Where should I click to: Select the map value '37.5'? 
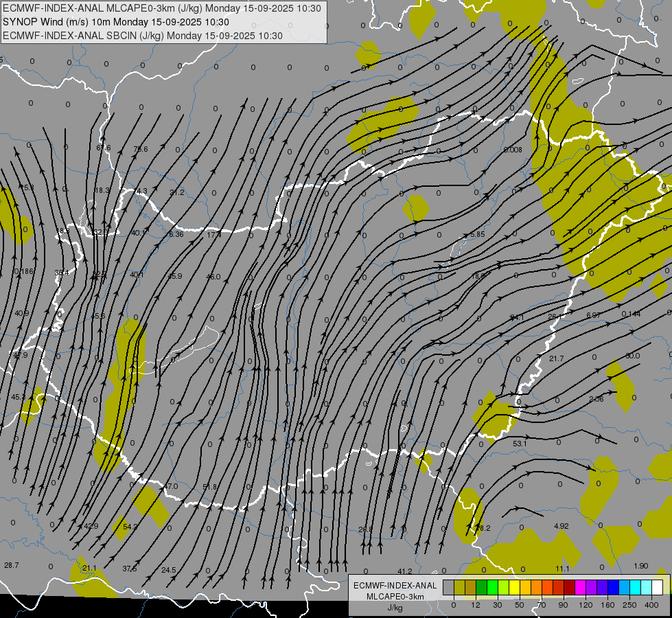(x=130, y=569)
